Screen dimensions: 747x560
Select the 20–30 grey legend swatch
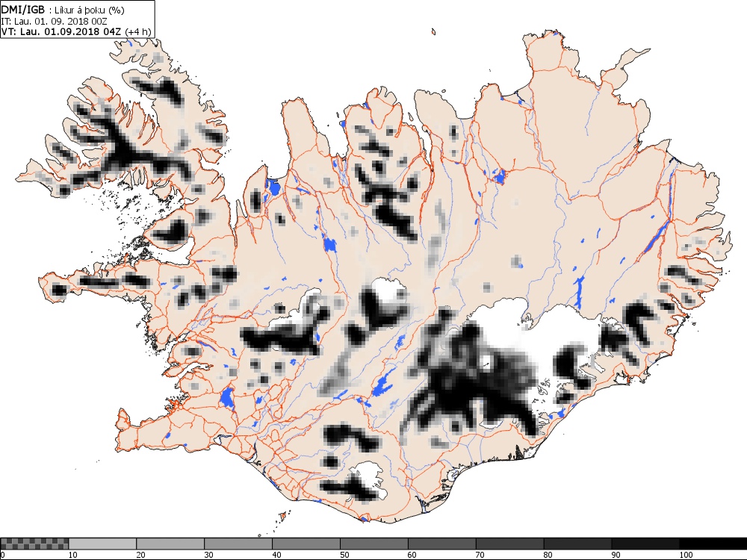pyautogui.click(x=170, y=544)
